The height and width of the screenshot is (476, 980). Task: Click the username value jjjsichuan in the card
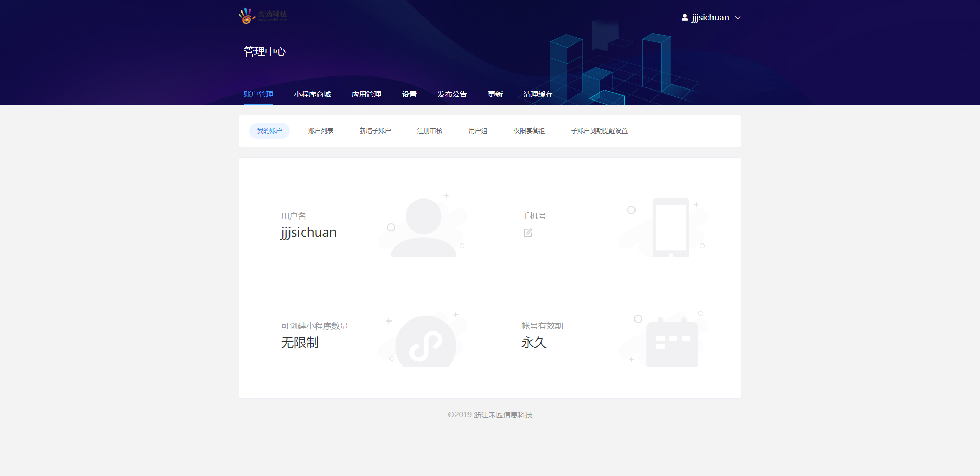[309, 233]
